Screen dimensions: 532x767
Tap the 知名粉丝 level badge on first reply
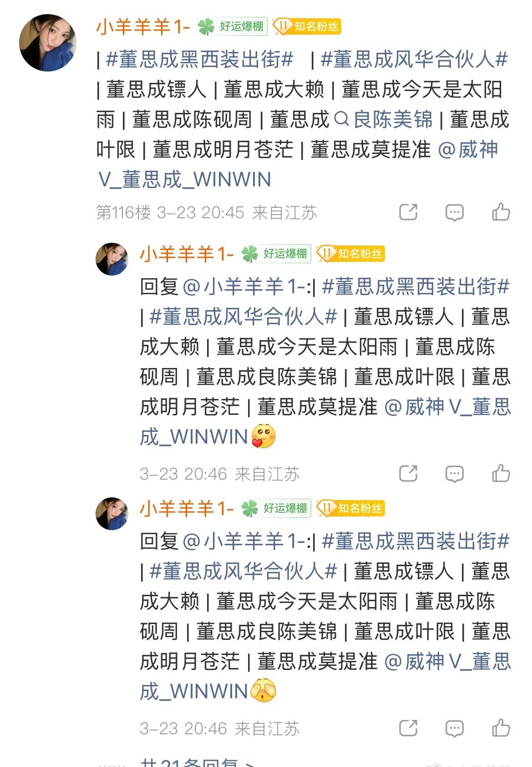point(350,254)
